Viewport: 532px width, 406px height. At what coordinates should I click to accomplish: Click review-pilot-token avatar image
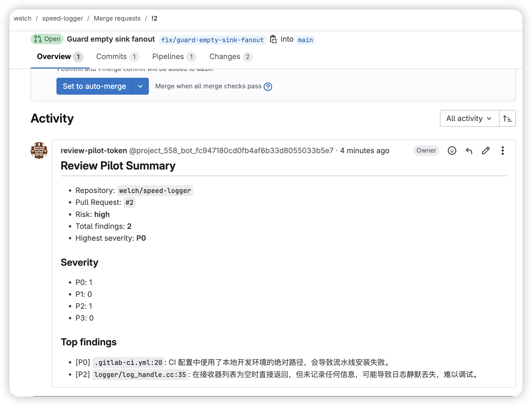[x=39, y=151]
